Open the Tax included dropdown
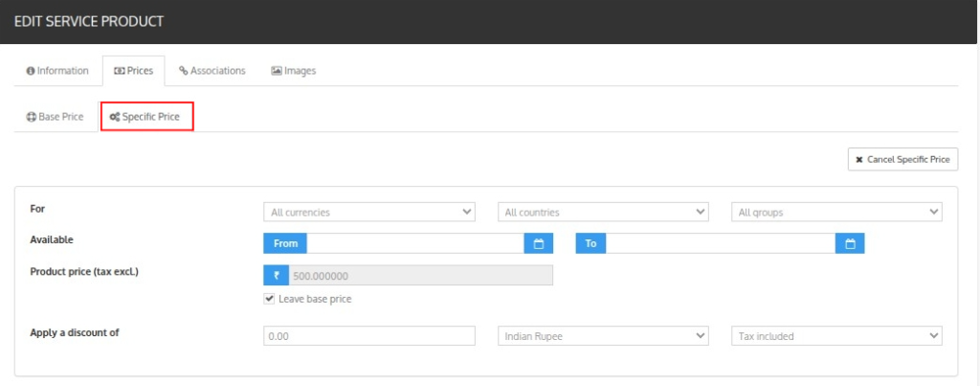Viewport: 980px width, 386px height. tap(836, 336)
